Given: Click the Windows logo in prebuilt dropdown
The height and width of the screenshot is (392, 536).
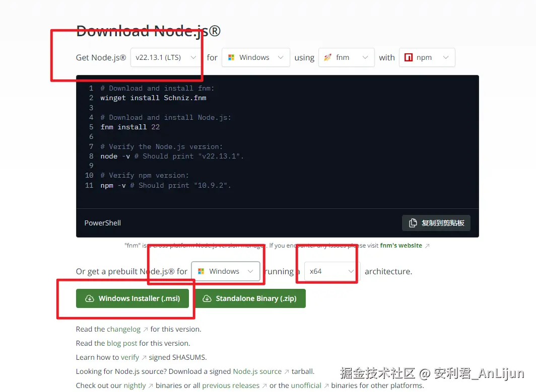Looking at the screenshot, I should click(x=201, y=271).
